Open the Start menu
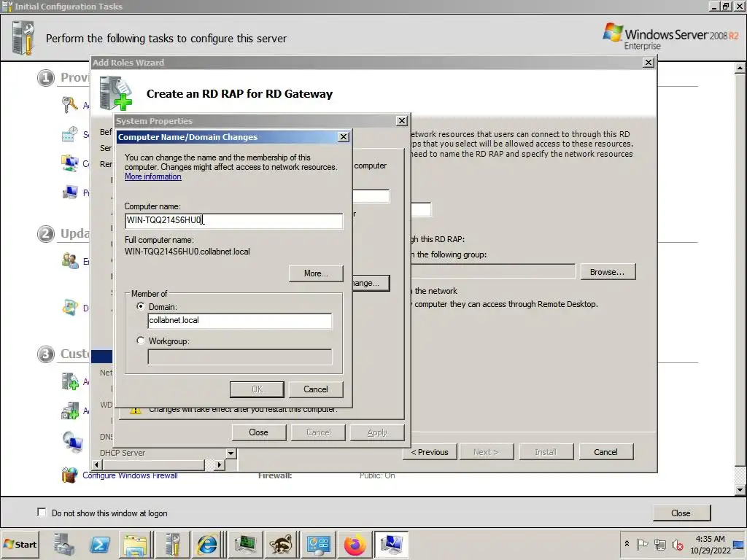Image resolution: width=747 pixels, height=560 pixels. pyautogui.click(x=20, y=544)
